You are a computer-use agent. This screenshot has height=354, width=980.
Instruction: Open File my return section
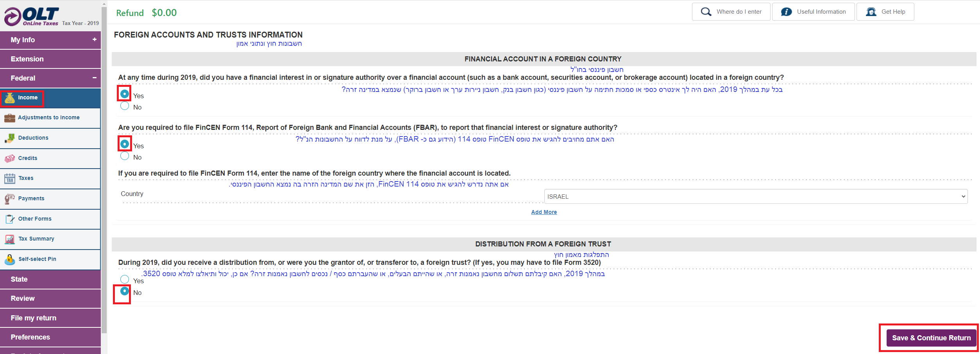coord(50,318)
